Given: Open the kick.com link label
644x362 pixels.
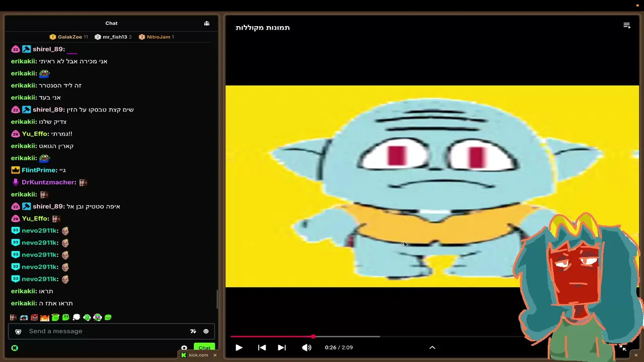Looking at the screenshot, I should (198, 355).
